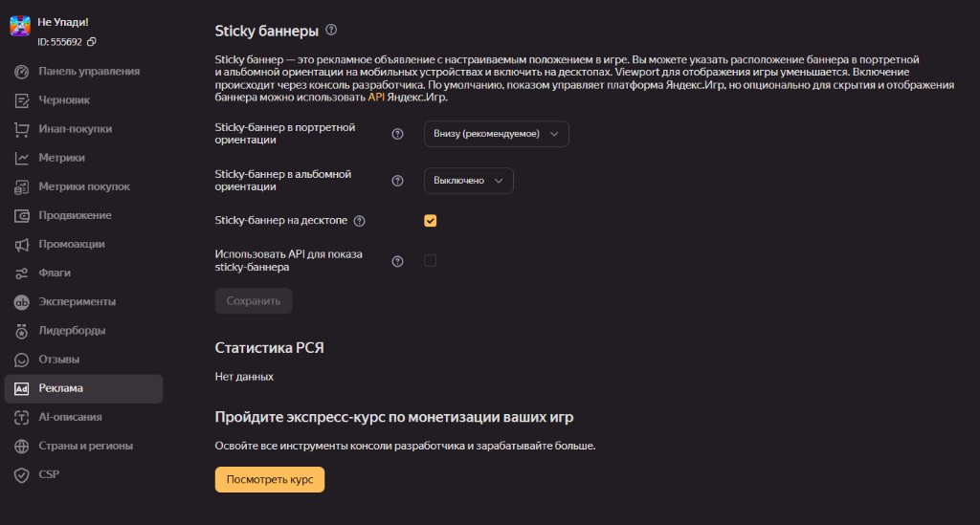
Task: Click the Флаги sliders icon in sidebar
Action: pyautogui.click(x=22, y=273)
